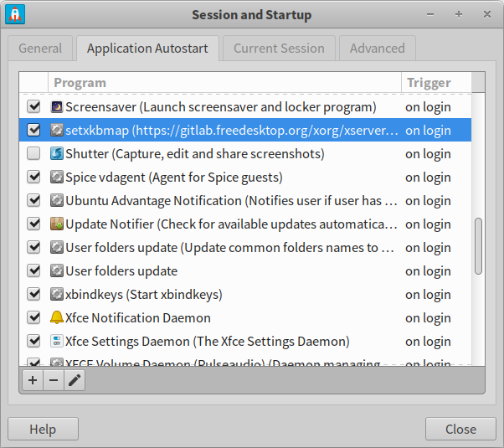Toggle the Ubuntu Advantage Notification checkbox

click(x=33, y=201)
